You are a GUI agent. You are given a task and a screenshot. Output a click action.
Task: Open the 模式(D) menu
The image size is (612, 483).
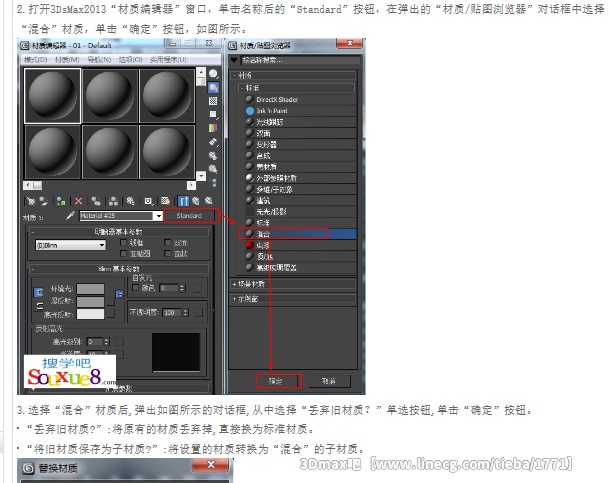[x=36, y=59]
